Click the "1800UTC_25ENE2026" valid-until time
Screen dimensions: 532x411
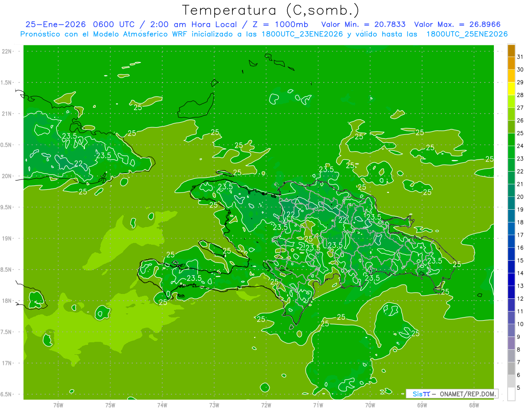467,34
